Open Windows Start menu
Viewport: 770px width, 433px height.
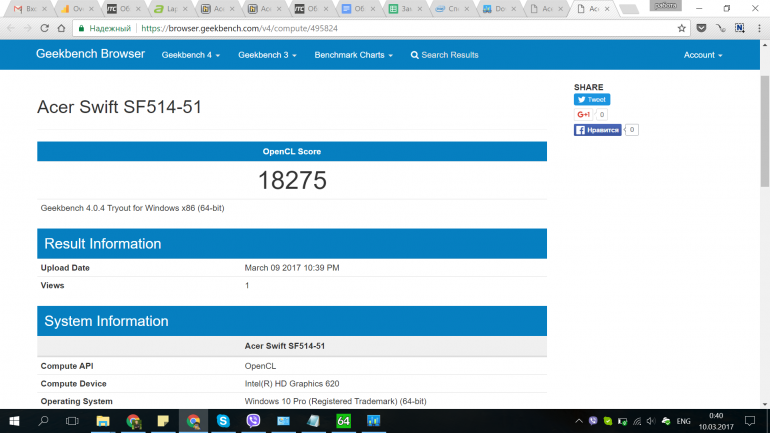(14, 421)
